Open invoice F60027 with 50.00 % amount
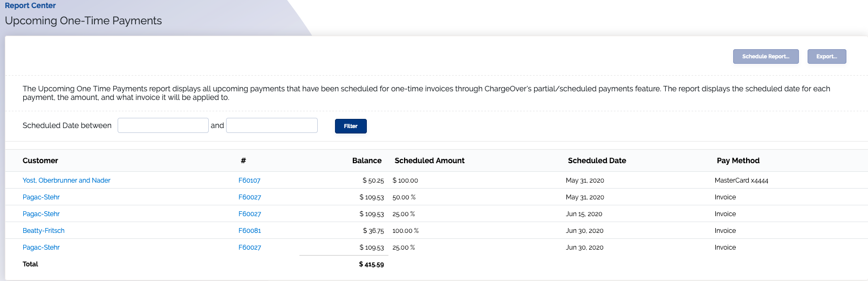This screenshot has width=868, height=281. pyautogui.click(x=250, y=197)
